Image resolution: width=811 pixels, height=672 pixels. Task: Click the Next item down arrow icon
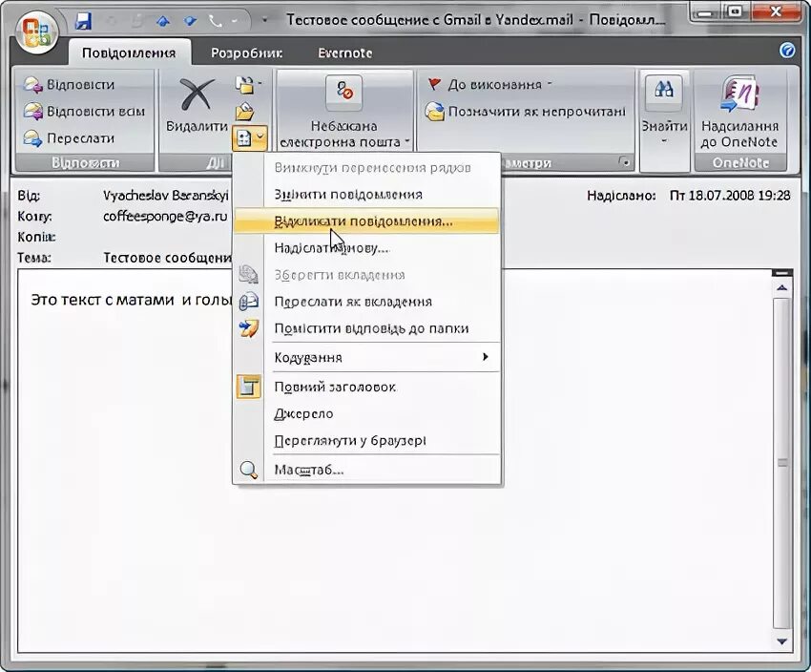coord(190,21)
